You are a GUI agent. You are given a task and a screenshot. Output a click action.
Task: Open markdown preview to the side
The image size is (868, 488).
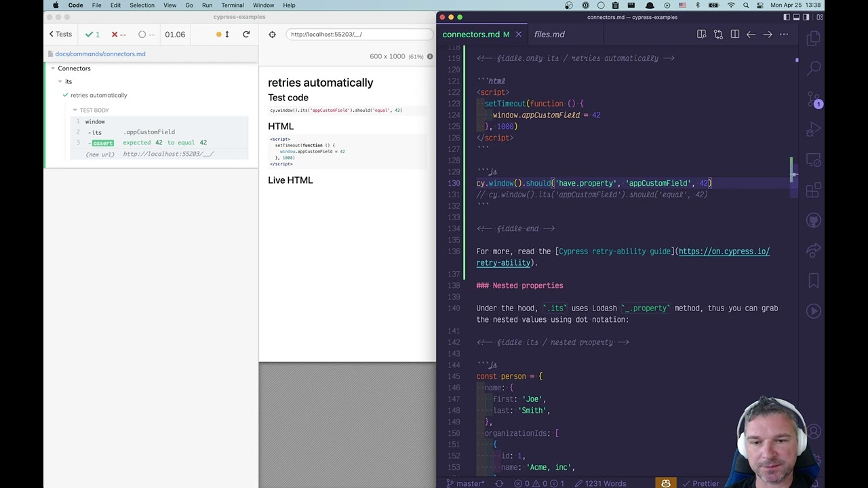click(702, 34)
